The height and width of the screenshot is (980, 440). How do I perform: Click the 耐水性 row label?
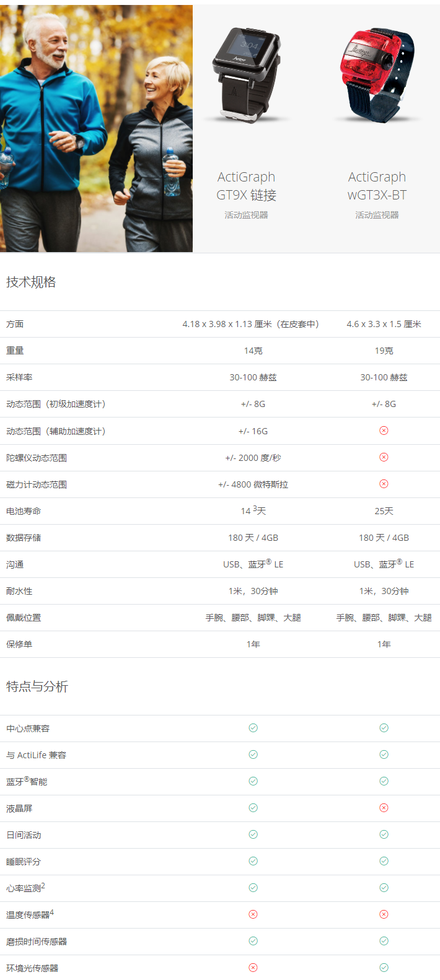pyautogui.click(x=19, y=591)
